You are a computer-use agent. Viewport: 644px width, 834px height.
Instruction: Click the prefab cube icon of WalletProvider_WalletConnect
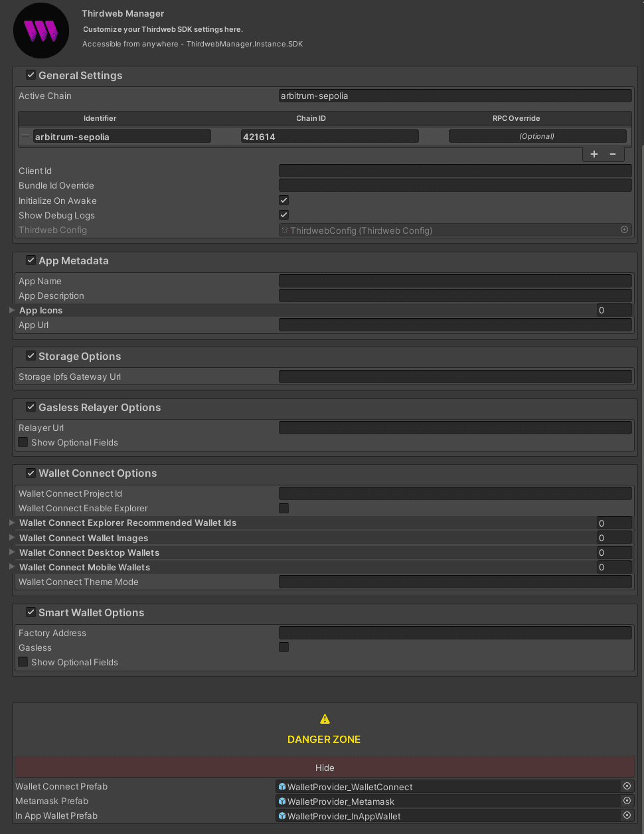[x=282, y=787]
